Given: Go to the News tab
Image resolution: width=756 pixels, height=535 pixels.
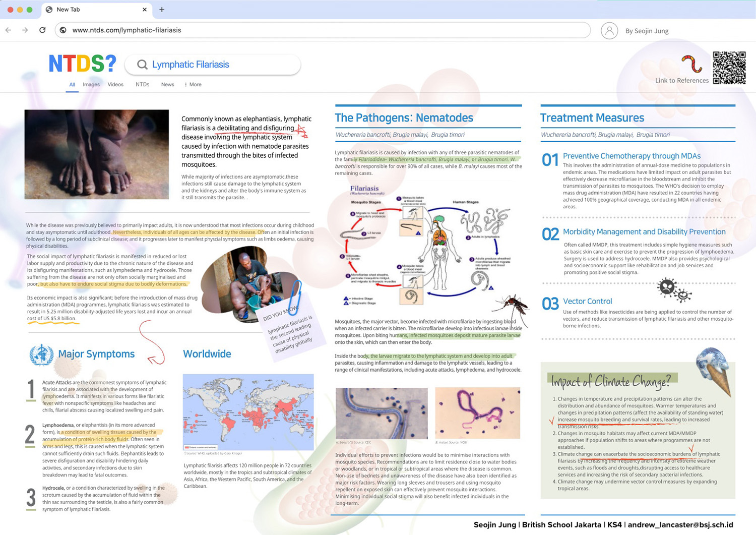Looking at the screenshot, I should tap(167, 85).
